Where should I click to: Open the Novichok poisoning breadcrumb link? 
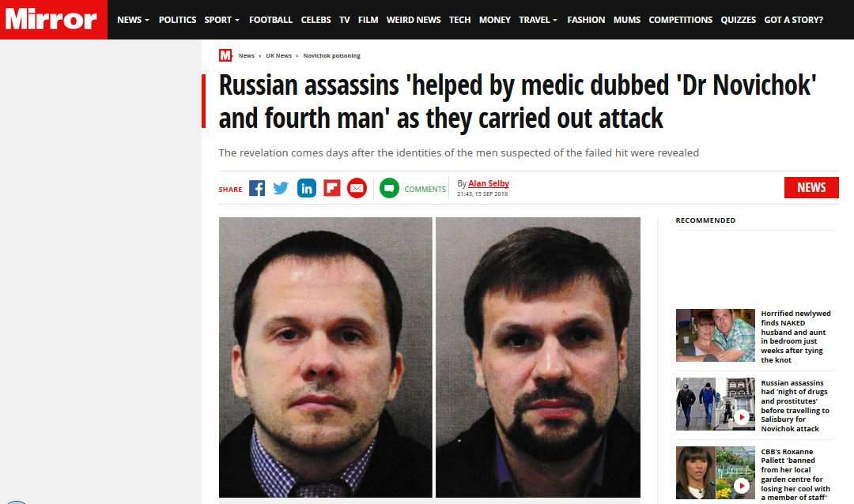pos(331,55)
